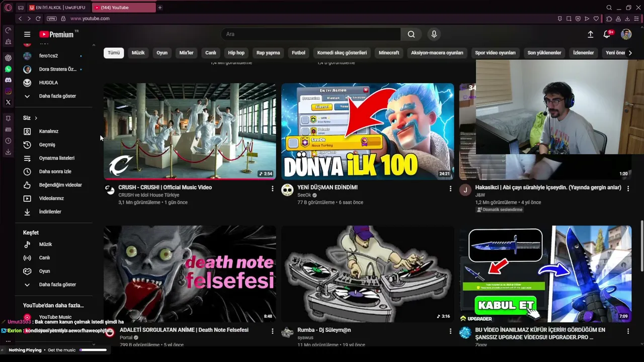
Task: Click the www.youtube.com address bar
Action: click(x=90, y=19)
